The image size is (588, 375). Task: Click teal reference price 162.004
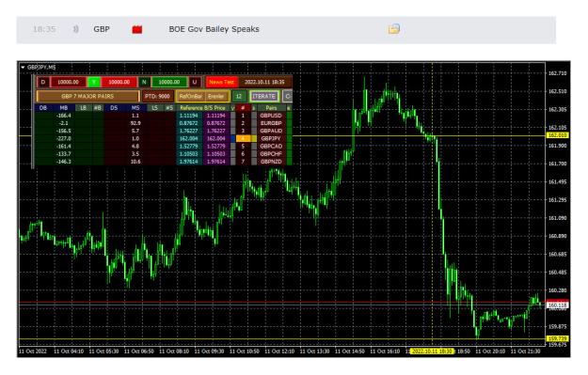[188, 138]
